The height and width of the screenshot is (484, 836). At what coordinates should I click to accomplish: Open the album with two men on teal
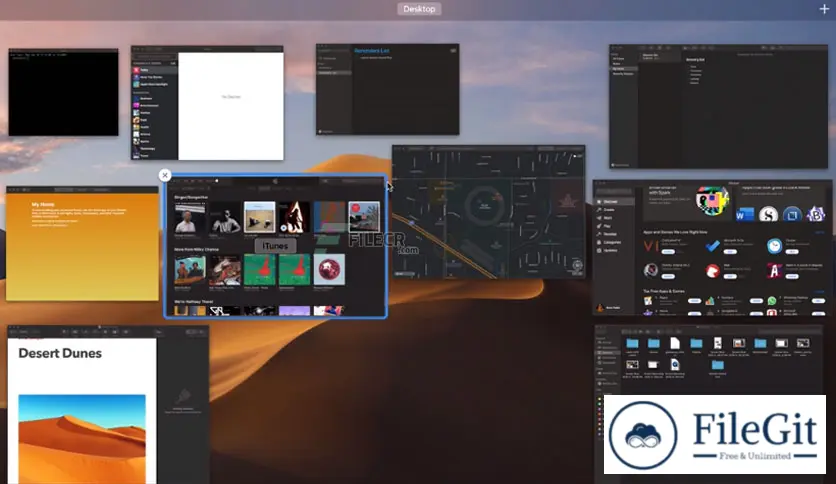pyautogui.click(x=190, y=270)
